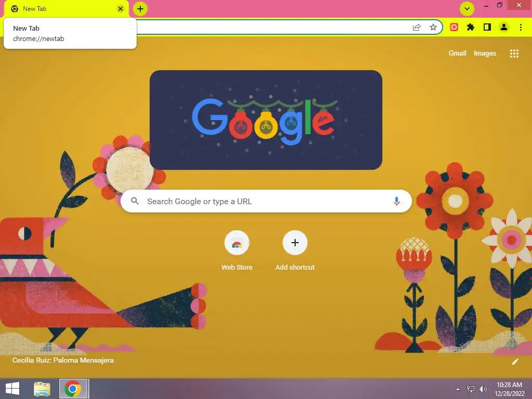Open the volume speaker tray icon

483,389
